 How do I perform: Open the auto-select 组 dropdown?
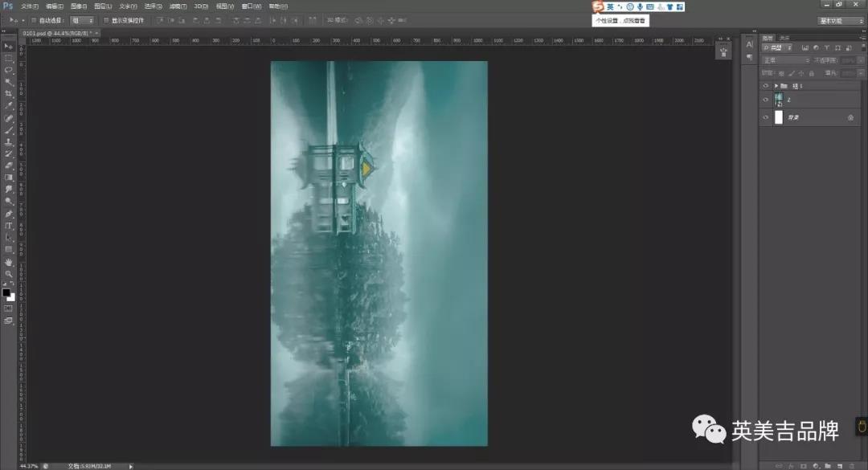point(83,20)
